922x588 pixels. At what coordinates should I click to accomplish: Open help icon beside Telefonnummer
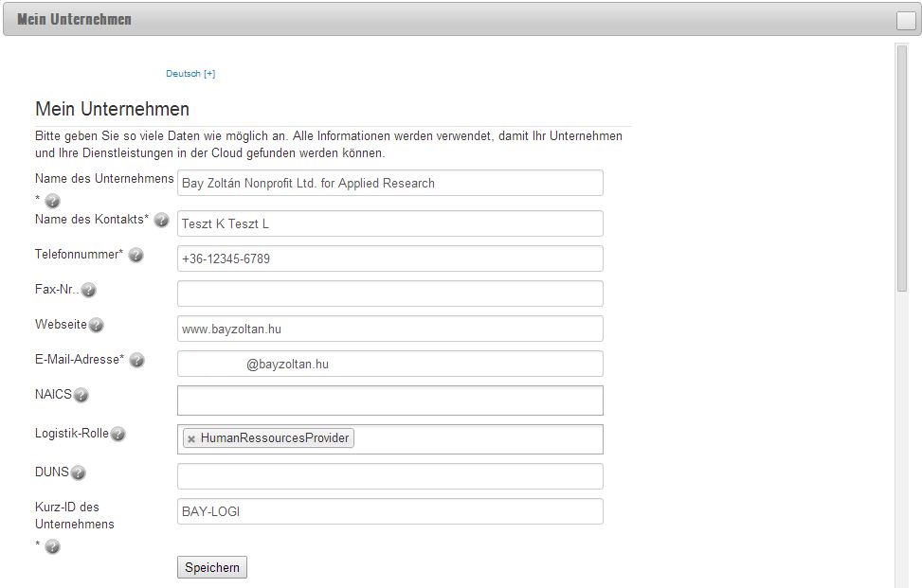(136, 255)
